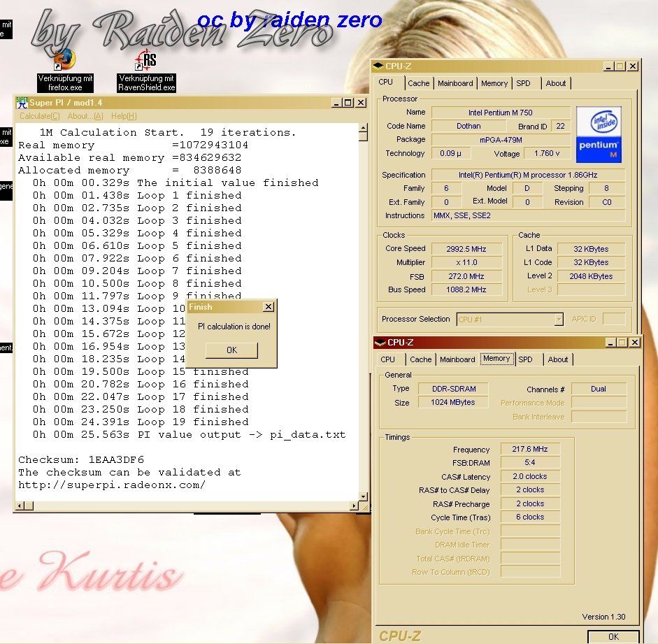
Task: Click the Loop 19 finished line
Action: click(x=141, y=422)
